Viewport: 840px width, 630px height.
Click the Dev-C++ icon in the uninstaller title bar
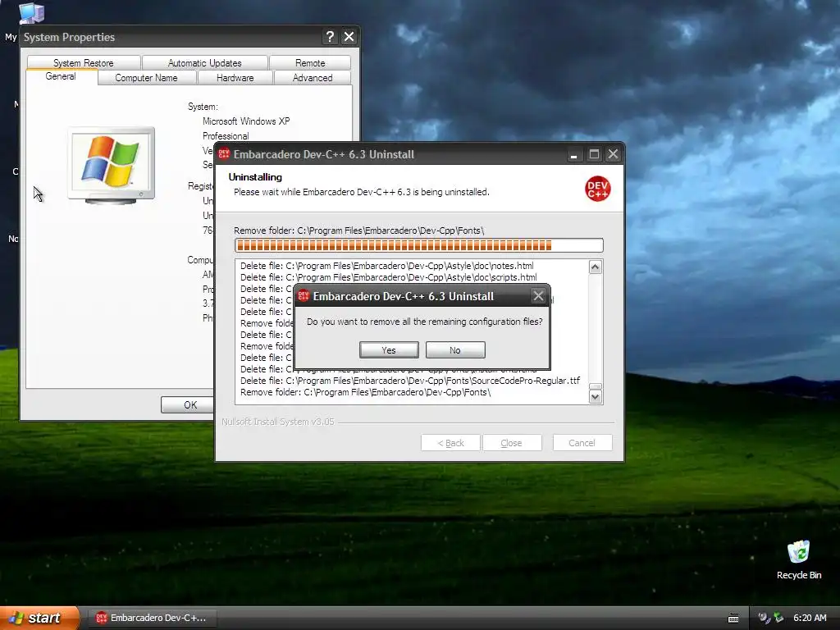click(224, 154)
